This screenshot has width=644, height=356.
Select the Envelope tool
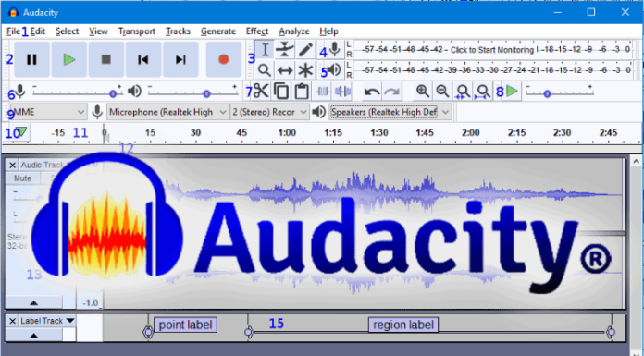point(285,50)
